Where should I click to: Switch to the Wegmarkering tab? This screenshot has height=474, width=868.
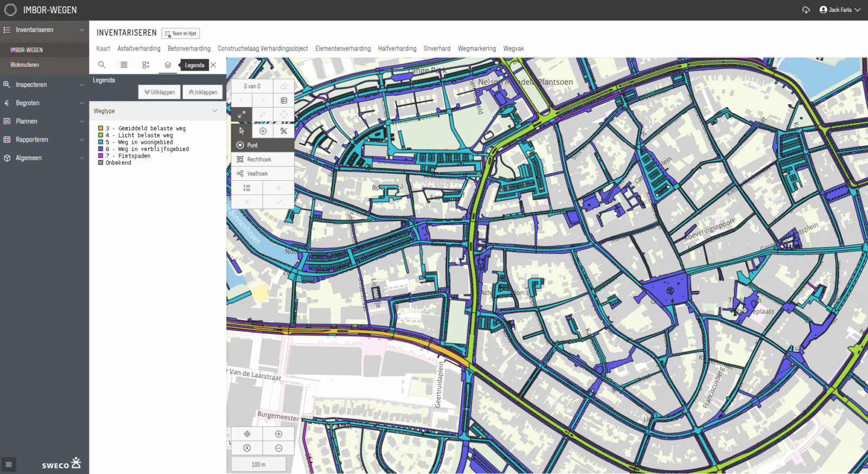[477, 48]
